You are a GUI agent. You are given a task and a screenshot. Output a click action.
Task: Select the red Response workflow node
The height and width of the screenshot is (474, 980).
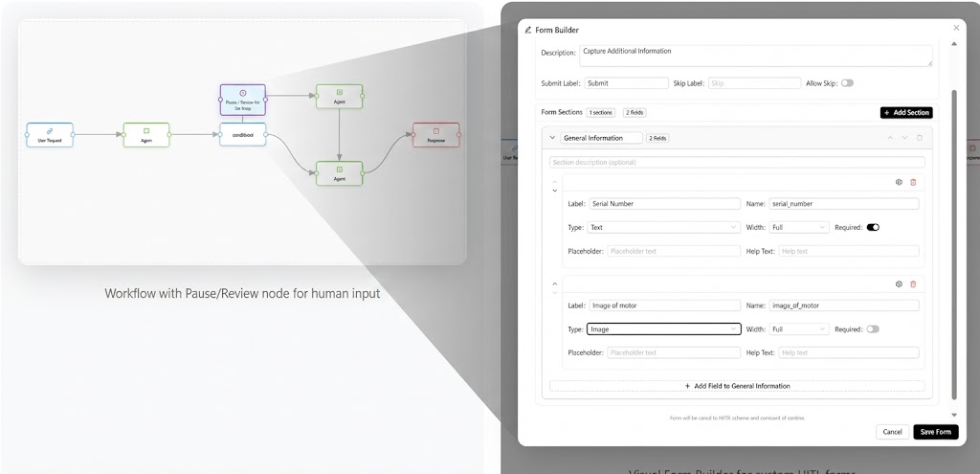tap(435, 134)
